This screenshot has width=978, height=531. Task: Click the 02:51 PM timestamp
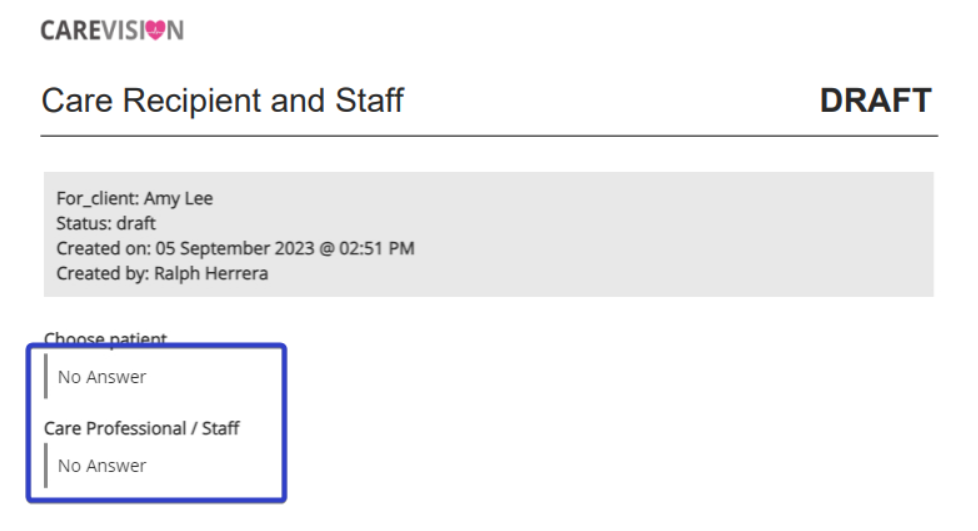377,248
